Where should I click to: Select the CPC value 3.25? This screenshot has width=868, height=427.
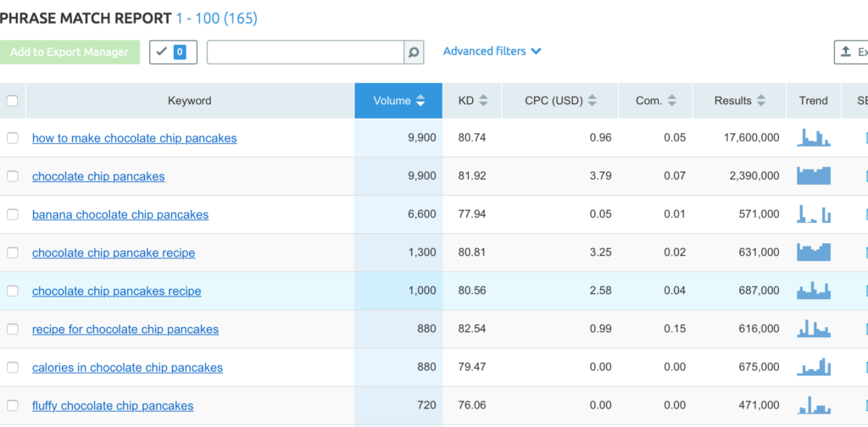601,252
